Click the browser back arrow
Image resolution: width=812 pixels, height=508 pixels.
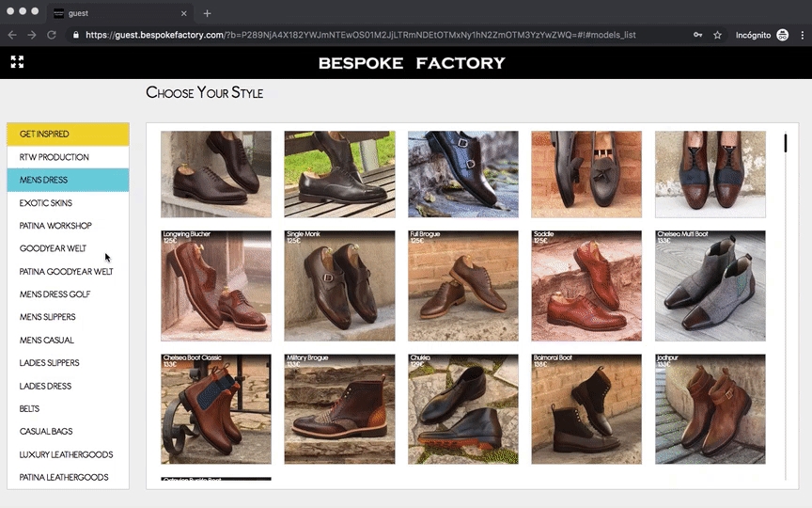coord(12,35)
